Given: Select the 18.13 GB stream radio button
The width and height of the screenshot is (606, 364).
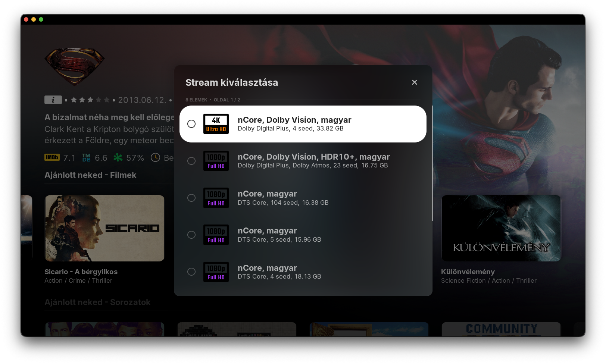Looking at the screenshot, I should click(x=191, y=272).
